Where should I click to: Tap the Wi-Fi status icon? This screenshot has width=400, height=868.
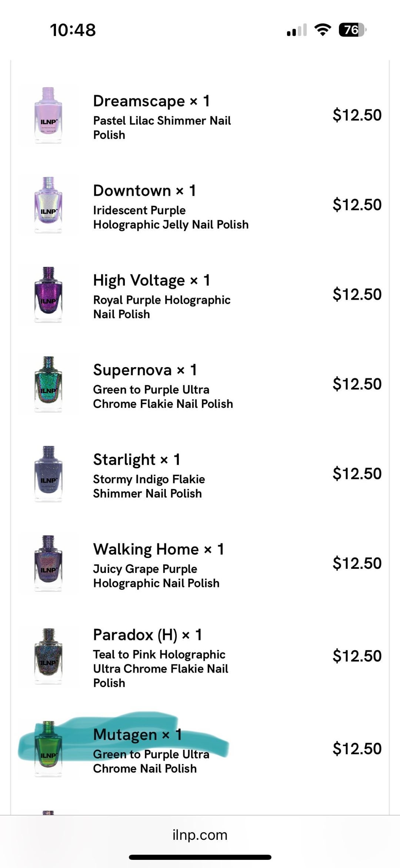[322, 30]
